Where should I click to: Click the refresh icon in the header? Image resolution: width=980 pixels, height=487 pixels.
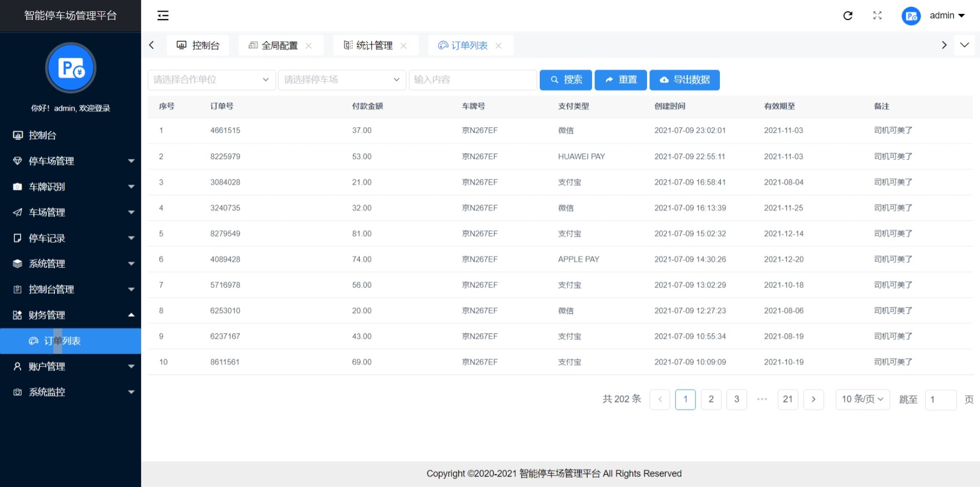point(848,16)
